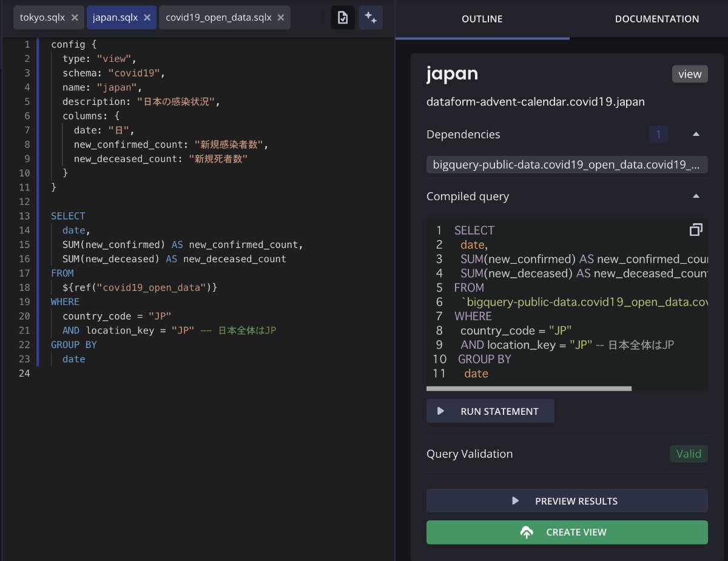Viewport: 728px width, 561px height.
Task: Open the bigquery-public-data dependency chip
Action: point(567,165)
